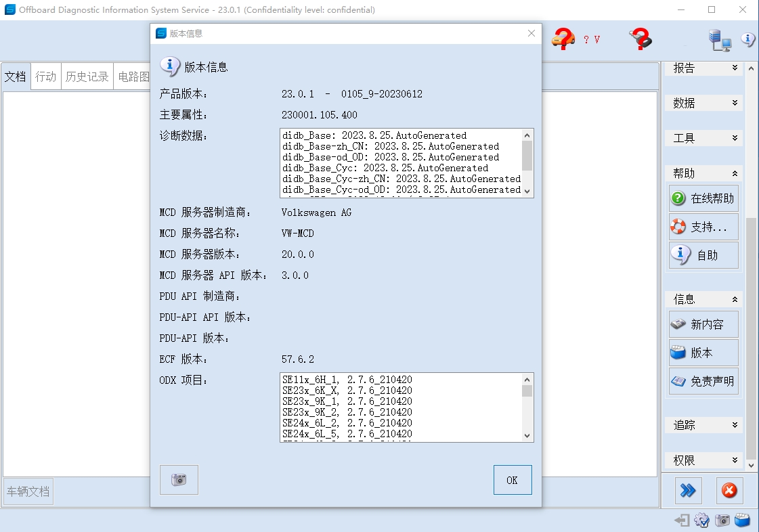Screen dimensions: 759x532
Task: Open 自助 self-help button
Action: point(703,255)
